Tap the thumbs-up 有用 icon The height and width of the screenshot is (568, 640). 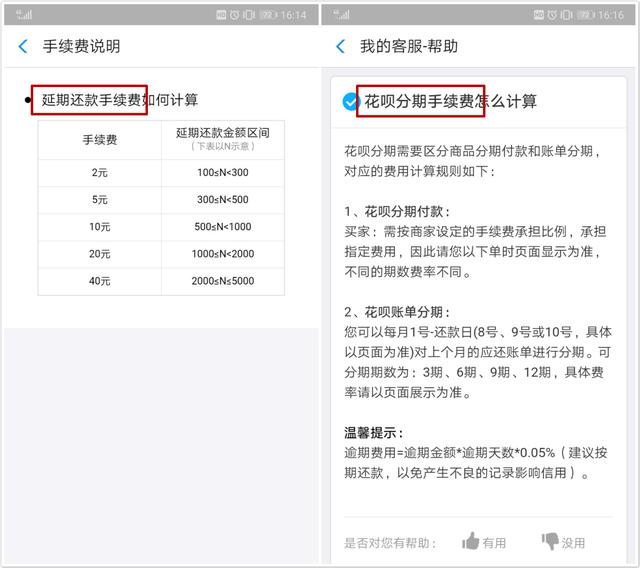(x=470, y=541)
